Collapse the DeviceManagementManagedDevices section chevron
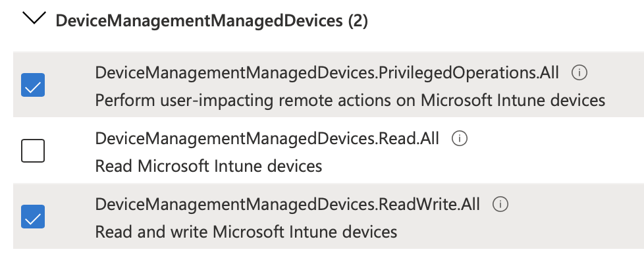Image resolution: width=644 pixels, height=262 pixels. pyautogui.click(x=34, y=18)
